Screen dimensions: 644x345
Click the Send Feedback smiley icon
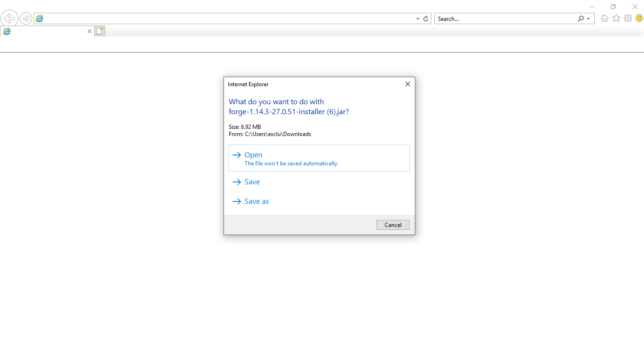pos(639,18)
